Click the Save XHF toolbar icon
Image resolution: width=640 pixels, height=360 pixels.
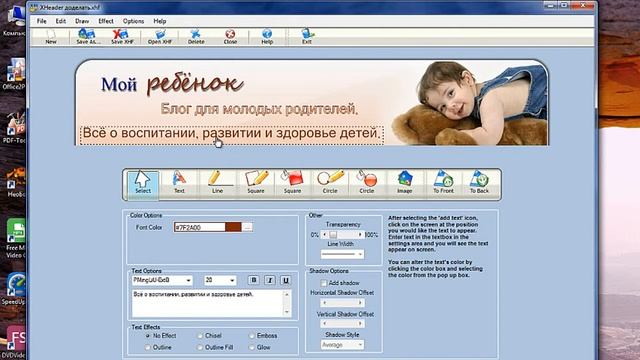pos(122,36)
